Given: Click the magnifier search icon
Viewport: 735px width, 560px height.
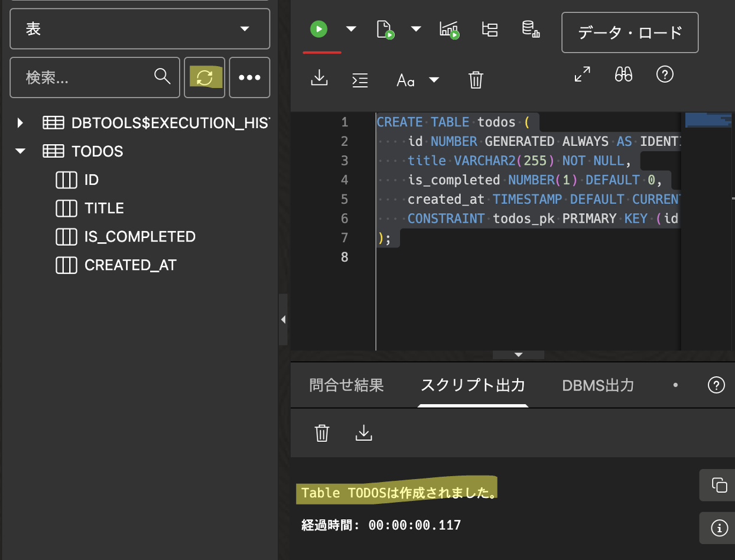Looking at the screenshot, I should pos(162,76).
